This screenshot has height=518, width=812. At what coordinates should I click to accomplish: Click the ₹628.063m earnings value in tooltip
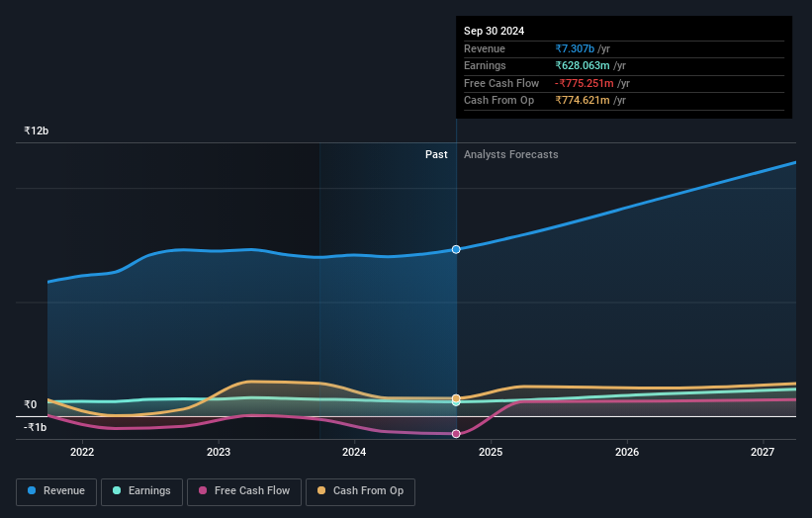pos(583,65)
